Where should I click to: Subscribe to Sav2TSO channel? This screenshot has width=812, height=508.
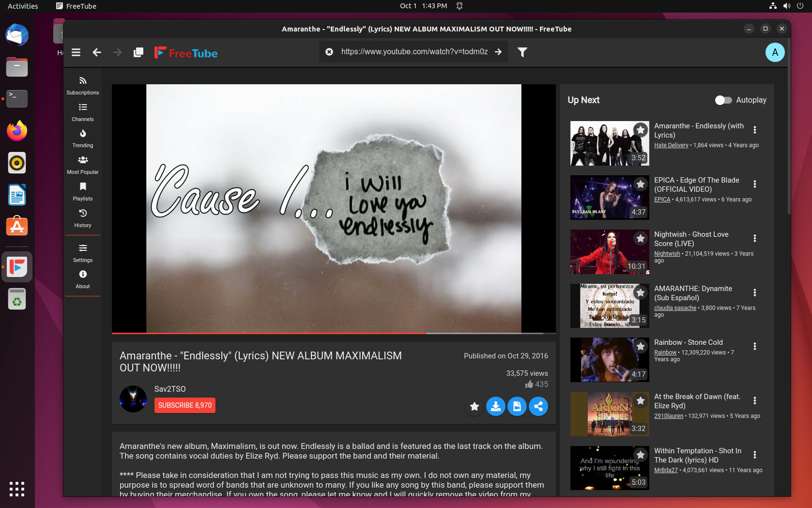click(185, 405)
